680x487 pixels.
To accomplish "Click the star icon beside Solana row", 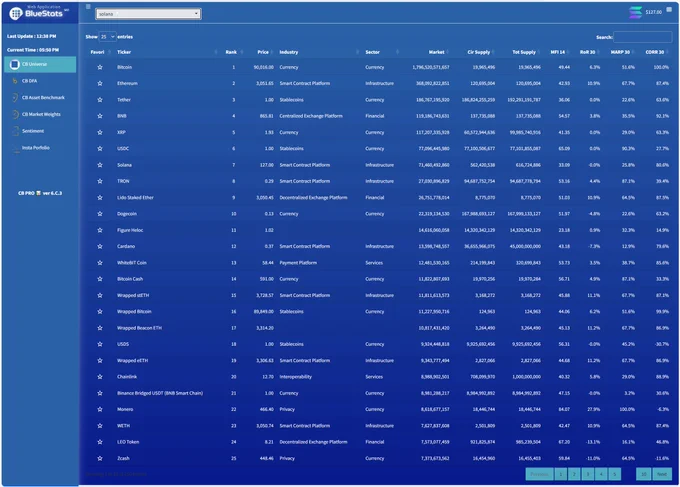I will (100, 165).
